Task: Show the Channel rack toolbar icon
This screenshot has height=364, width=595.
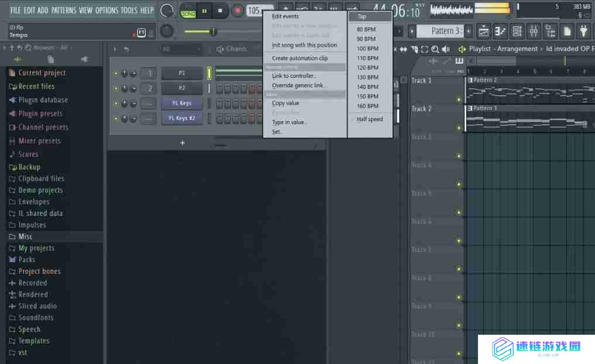Action: 517,32
